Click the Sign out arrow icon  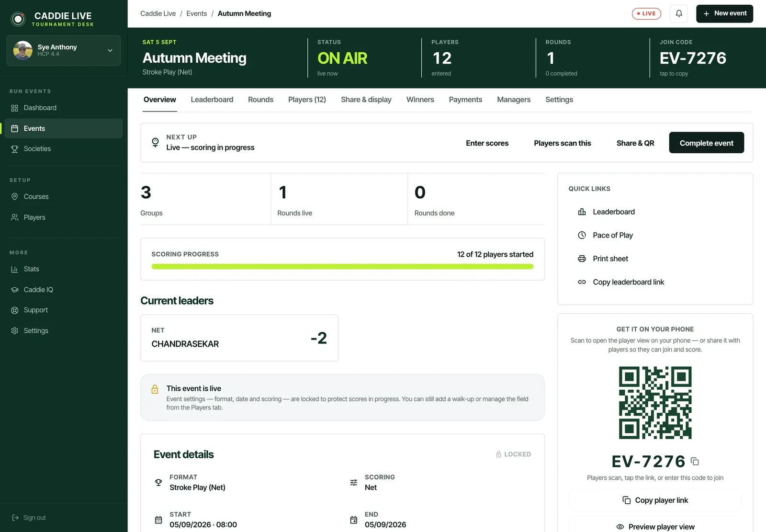pos(15,518)
